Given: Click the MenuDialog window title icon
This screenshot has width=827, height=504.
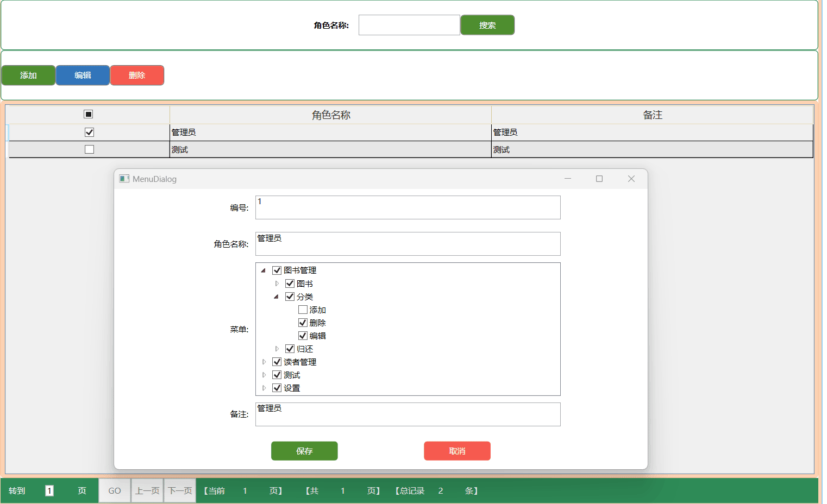Looking at the screenshot, I should point(124,179).
